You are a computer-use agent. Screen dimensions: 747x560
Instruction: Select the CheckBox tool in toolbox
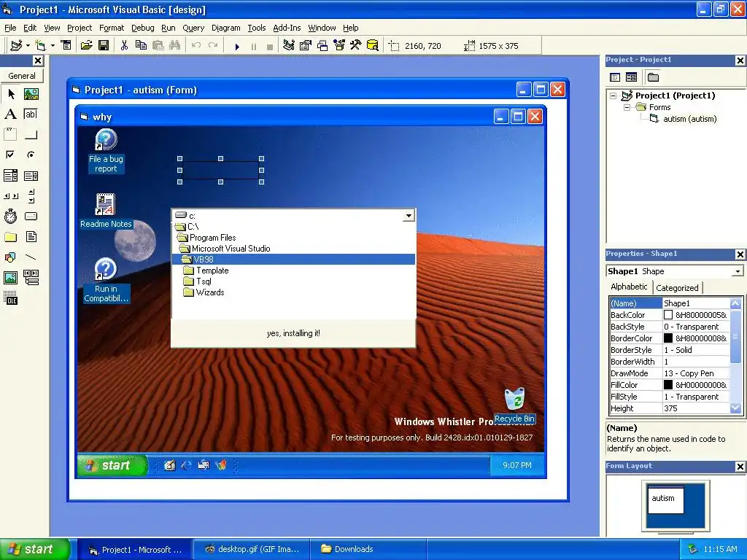click(x=10, y=155)
